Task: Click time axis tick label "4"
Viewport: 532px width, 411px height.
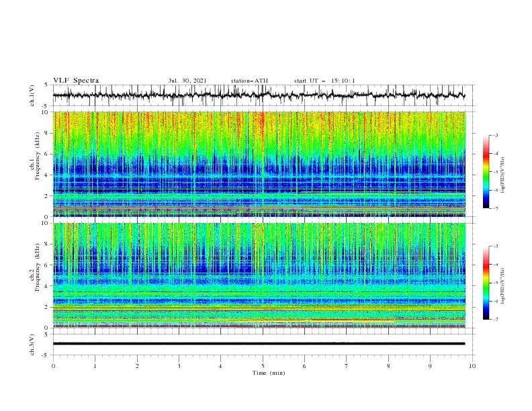Action: point(220,366)
